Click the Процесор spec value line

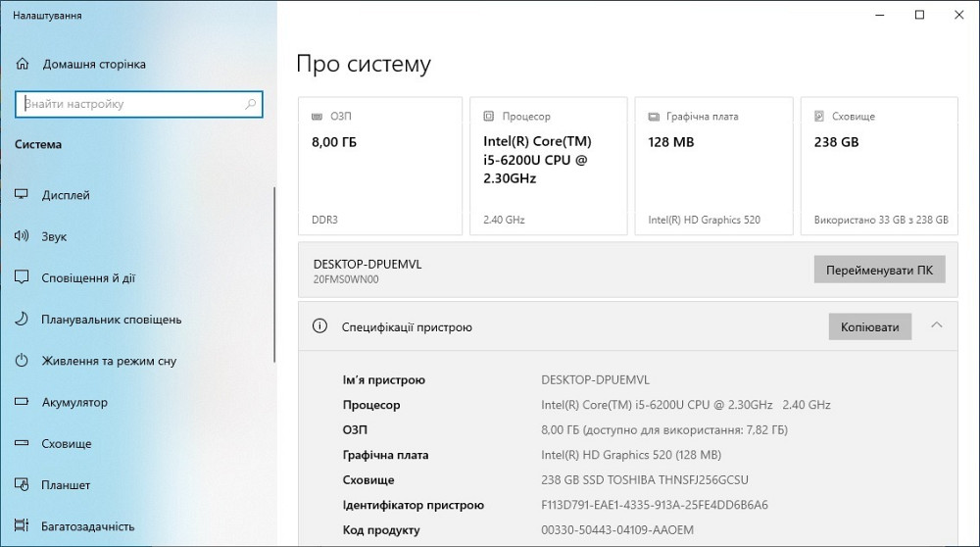click(x=686, y=405)
